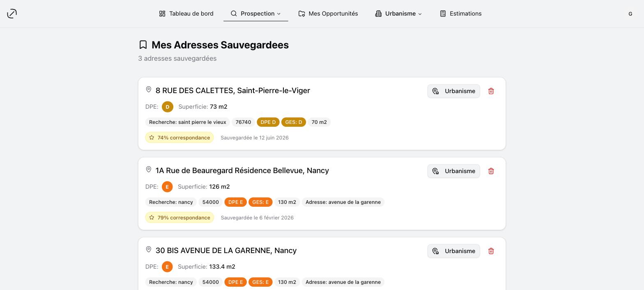This screenshot has height=290, width=644.
Task: Click the Superficie 73 m2 value
Action: [x=218, y=107]
